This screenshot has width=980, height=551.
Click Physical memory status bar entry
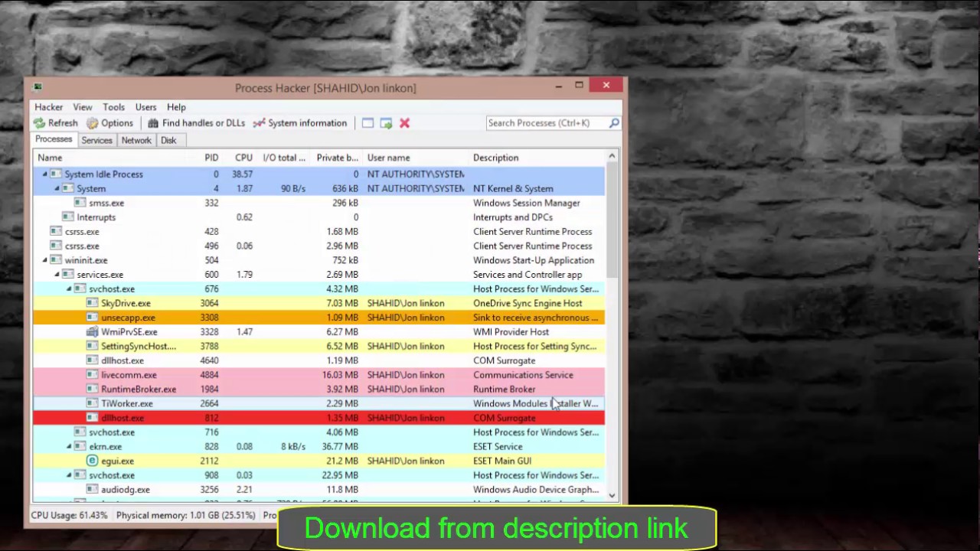click(185, 516)
